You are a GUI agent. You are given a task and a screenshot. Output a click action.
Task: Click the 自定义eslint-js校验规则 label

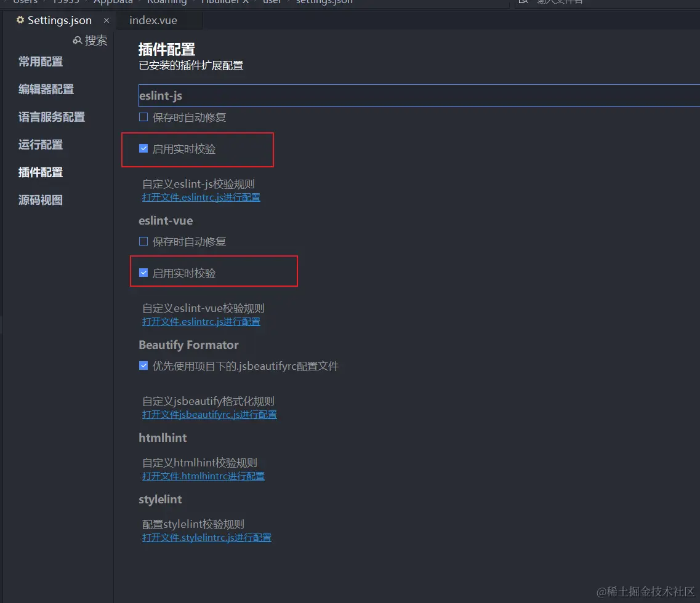(198, 184)
